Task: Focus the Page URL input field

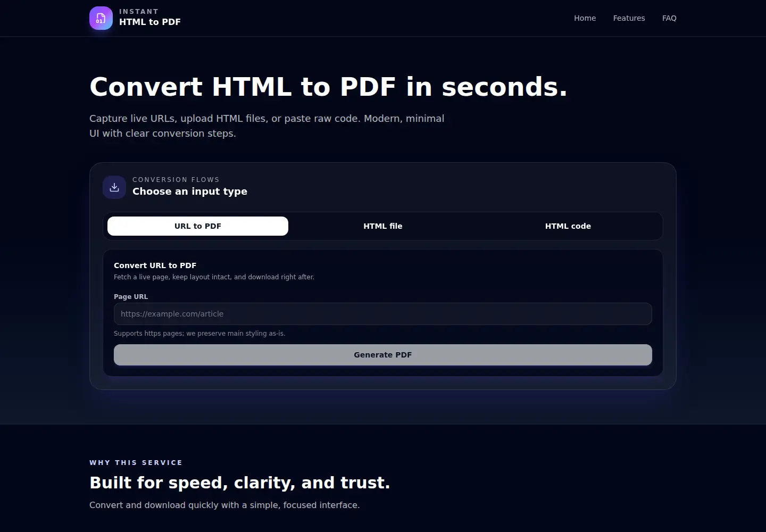Action: pos(383,314)
